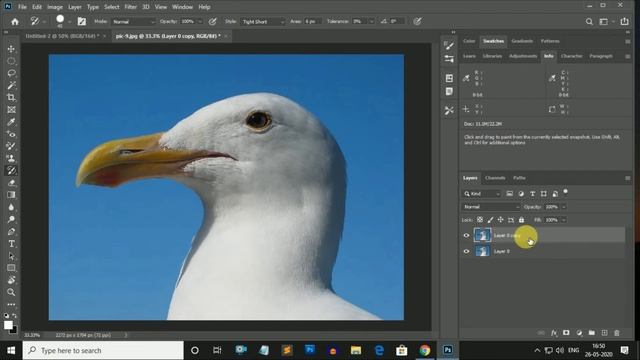Open options bar Opacity slider arrow
This screenshot has width=640, height=360.
click(200, 22)
